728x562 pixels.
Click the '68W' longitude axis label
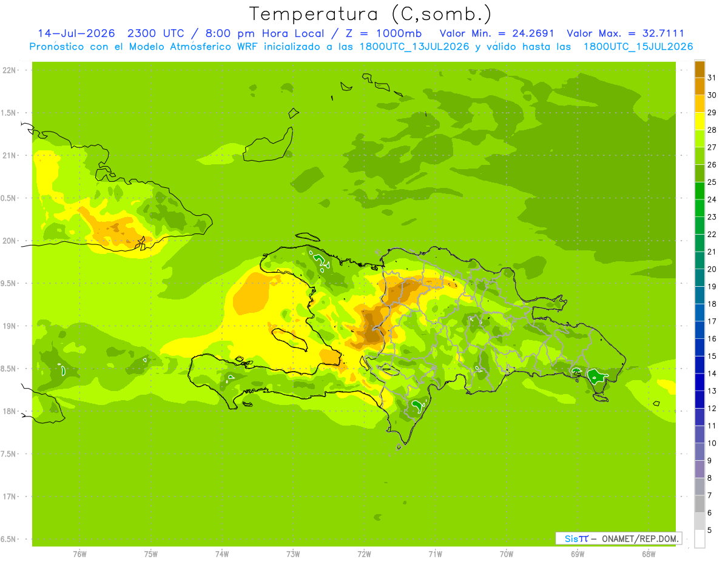[649, 554]
